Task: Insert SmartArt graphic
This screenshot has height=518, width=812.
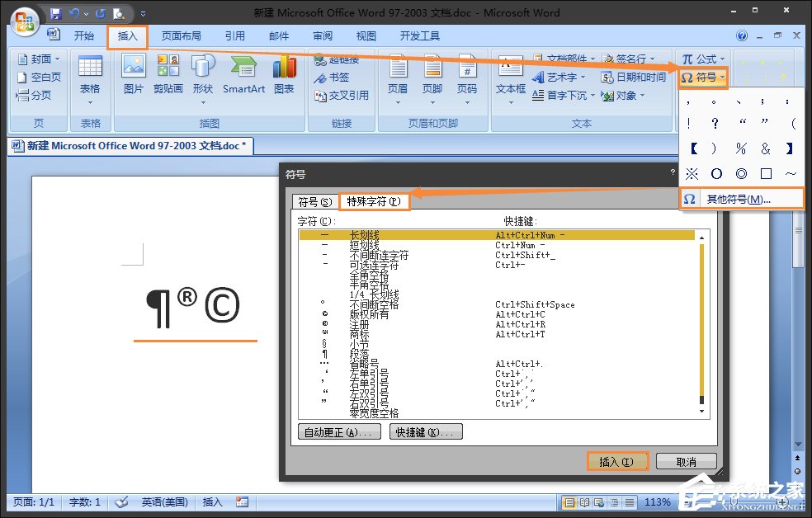Action: click(243, 74)
